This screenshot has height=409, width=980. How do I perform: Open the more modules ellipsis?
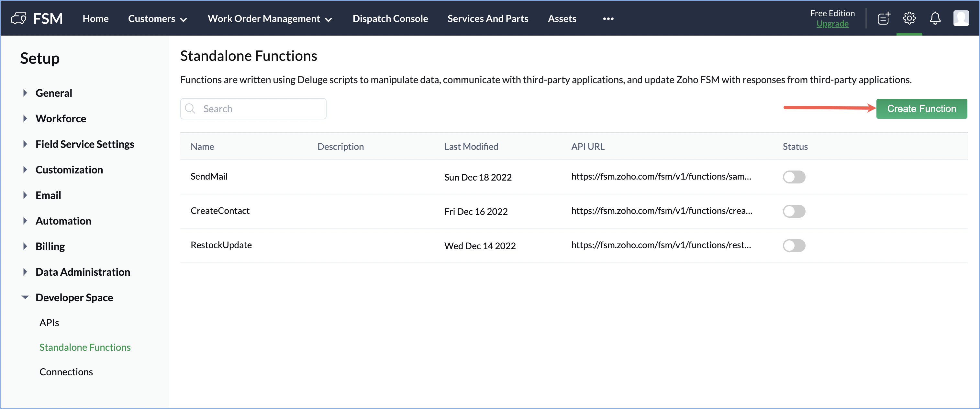[x=608, y=19]
